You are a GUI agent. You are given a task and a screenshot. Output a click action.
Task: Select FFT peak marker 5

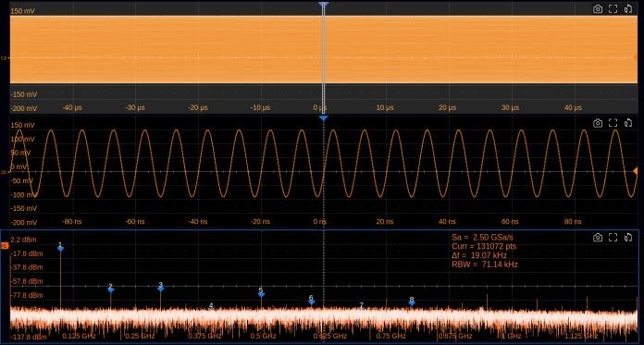(261, 293)
